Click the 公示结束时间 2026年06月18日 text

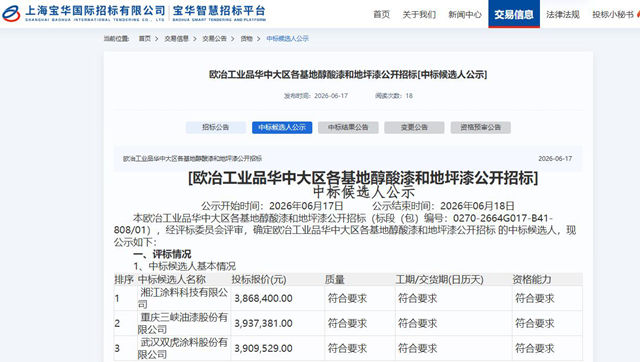[x=443, y=206]
